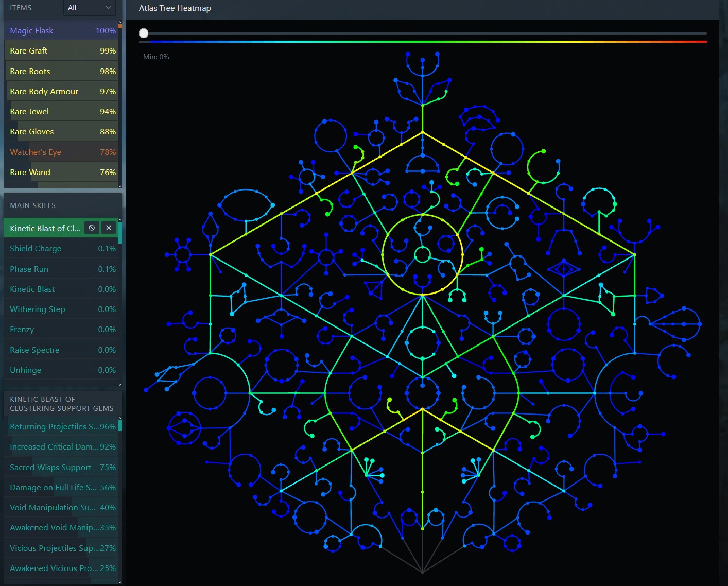Choose the Rare Wand item row
The height and width of the screenshot is (586, 728).
[x=61, y=172]
